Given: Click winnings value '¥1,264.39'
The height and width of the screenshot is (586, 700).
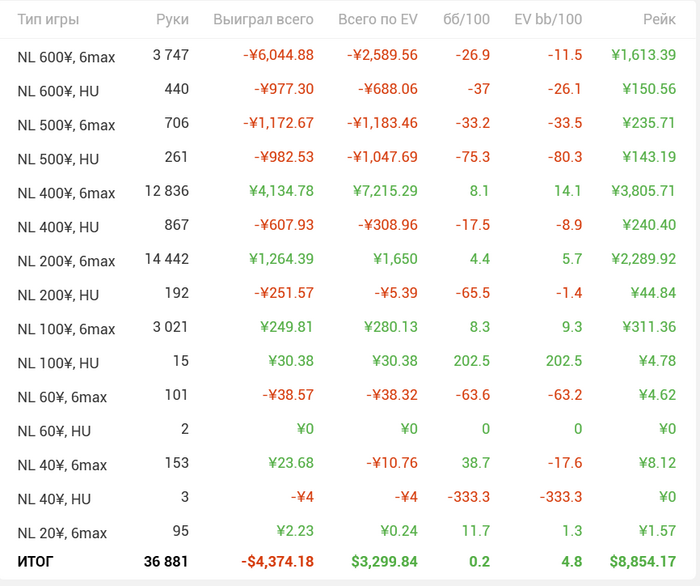Looking at the screenshot, I should tap(281, 259).
